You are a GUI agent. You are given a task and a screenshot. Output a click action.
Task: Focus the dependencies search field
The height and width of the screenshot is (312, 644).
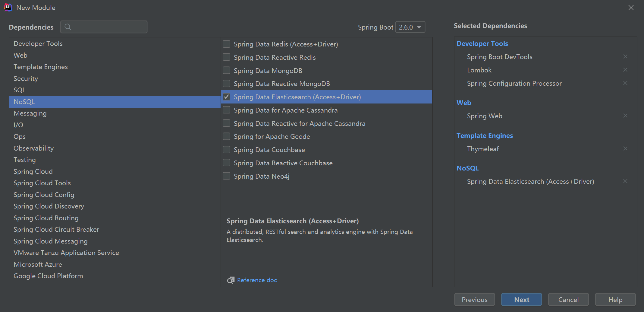[x=104, y=27]
